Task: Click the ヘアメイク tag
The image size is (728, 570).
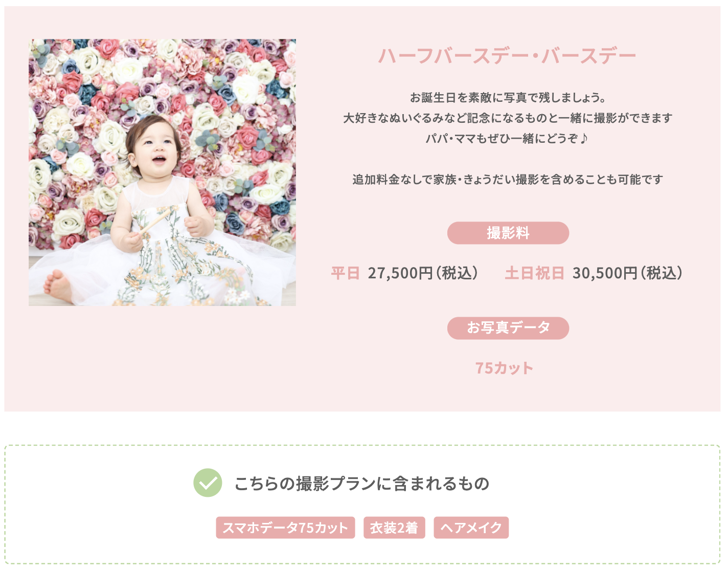Action: tap(471, 528)
